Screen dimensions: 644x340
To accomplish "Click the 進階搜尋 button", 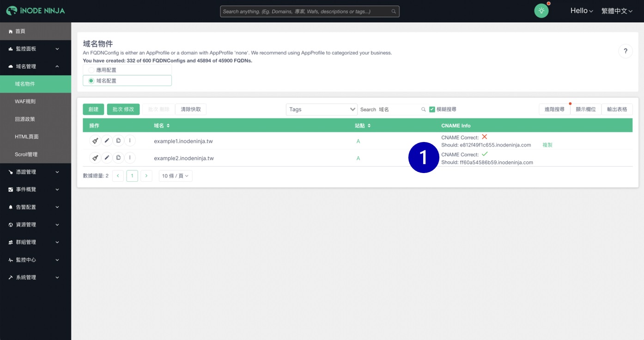I will click(554, 110).
